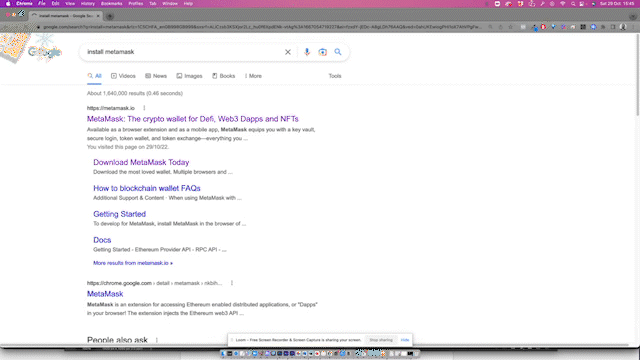Click the share icon in address bar
The image size is (640, 360).
pyautogui.click(x=500, y=27)
